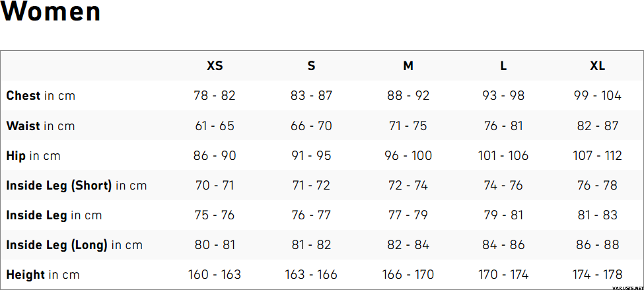Click the M size column header
Screen dimensions: 644x290
click(408, 66)
